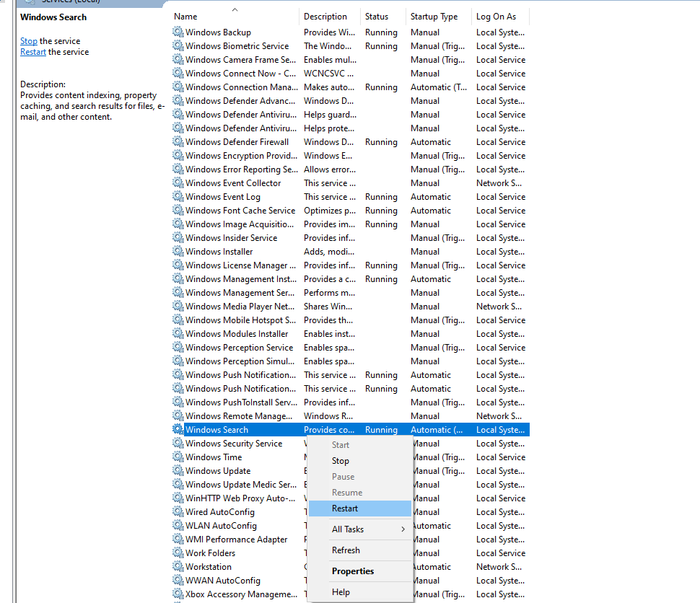Click the gear icon beside Windows Event Collector
The image size is (700, 603).
[x=178, y=182]
